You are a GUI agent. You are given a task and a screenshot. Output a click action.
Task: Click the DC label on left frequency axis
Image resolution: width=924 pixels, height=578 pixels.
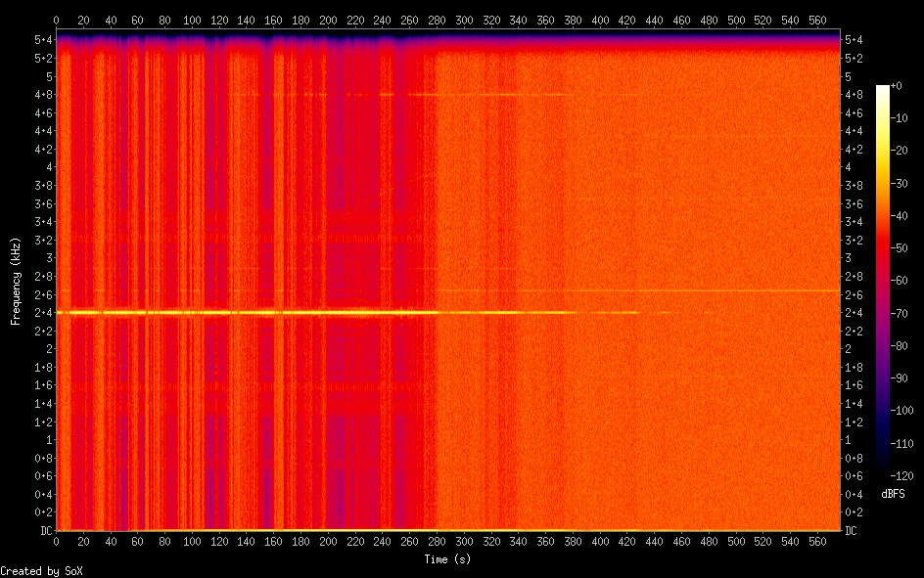[44, 531]
